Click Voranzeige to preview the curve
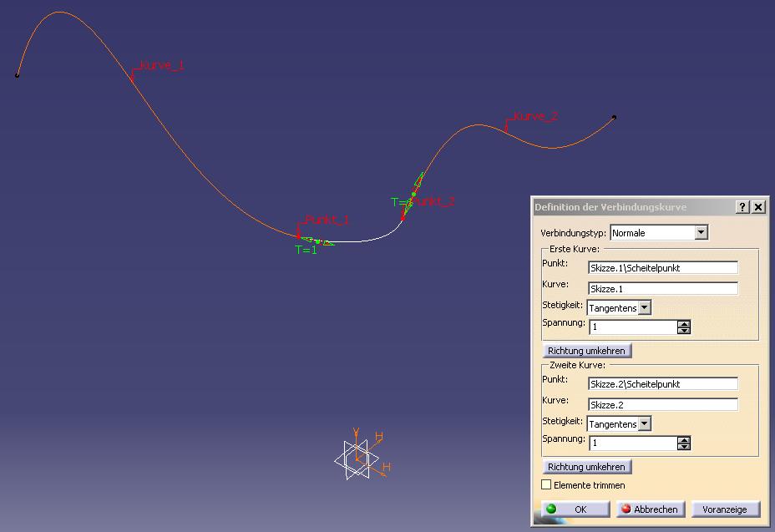Viewport: 775px width, 532px height. (x=725, y=509)
